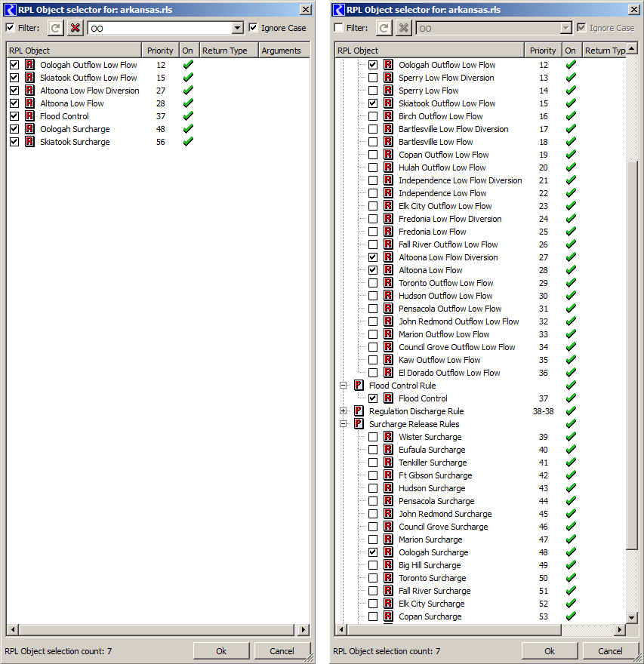
Task: Click R icon beside Big Hill Surcharge
Action: click(388, 565)
